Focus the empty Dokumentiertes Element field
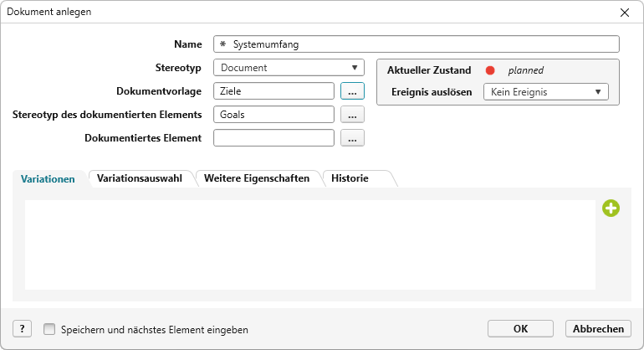This screenshot has height=350, width=644. click(x=274, y=138)
